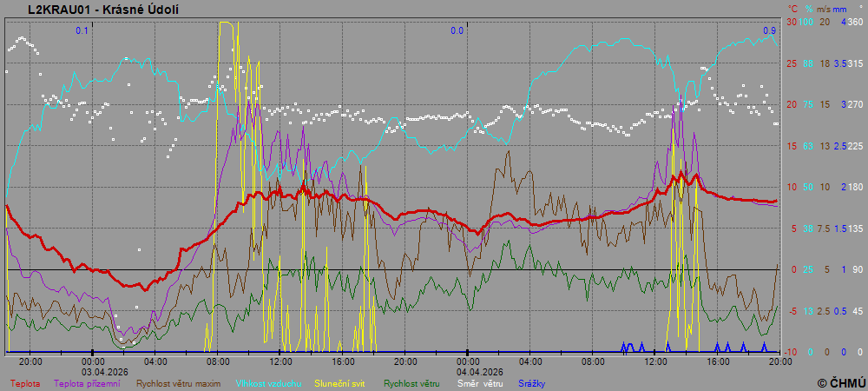Viewport: 868px width, 391px height.
Task: Select the Teplota přízemní legend entry
Action: pos(87,382)
